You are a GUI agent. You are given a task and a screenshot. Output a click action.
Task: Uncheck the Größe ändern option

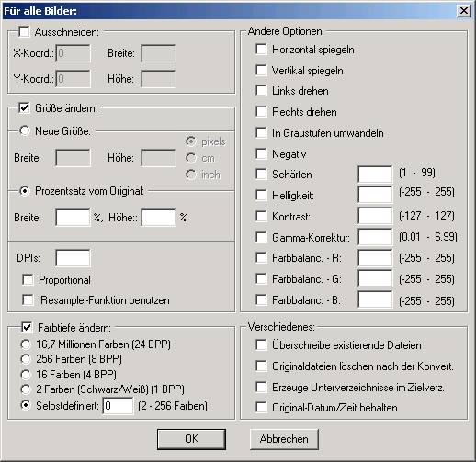pos(24,107)
